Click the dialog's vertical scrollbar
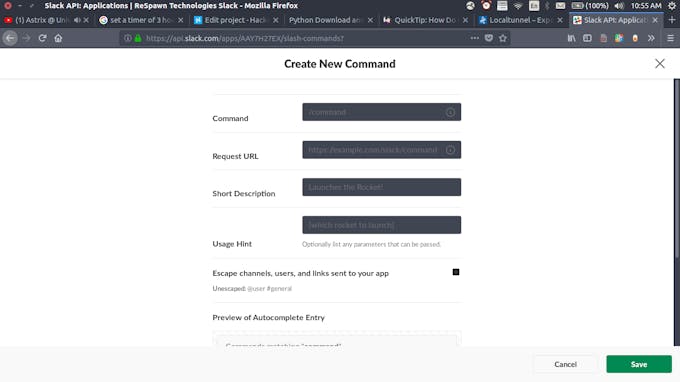This screenshot has width=680, height=382. 677,212
